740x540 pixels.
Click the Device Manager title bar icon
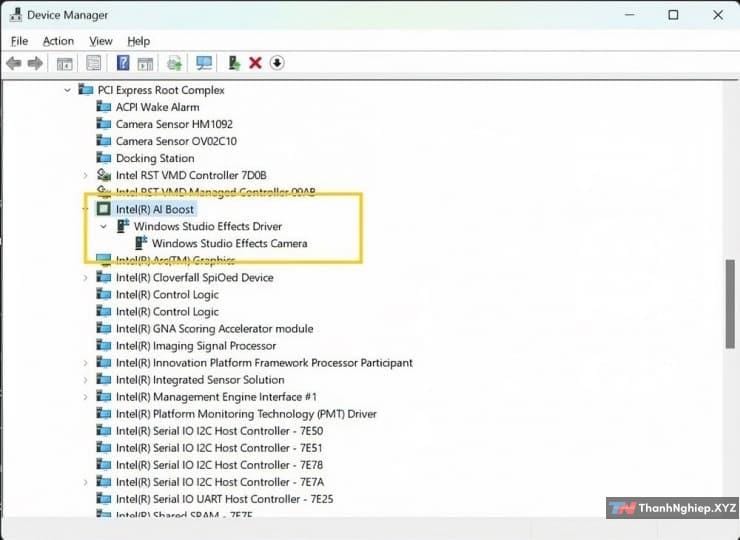pyautogui.click(x=16, y=15)
